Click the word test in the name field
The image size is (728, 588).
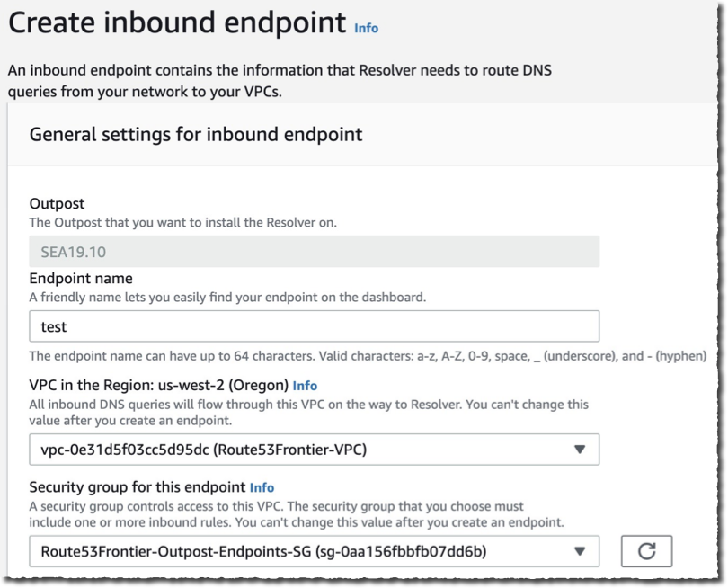coord(50,325)
